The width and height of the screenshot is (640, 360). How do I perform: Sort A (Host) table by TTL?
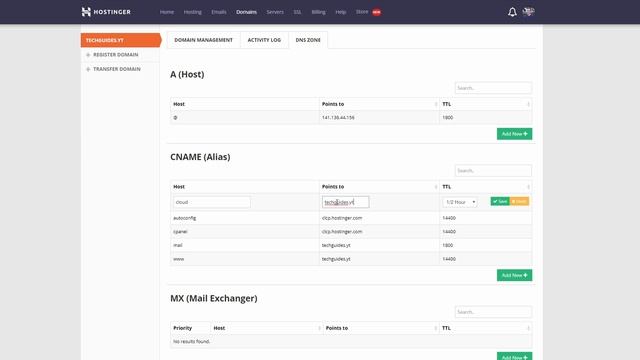point(528,104)
